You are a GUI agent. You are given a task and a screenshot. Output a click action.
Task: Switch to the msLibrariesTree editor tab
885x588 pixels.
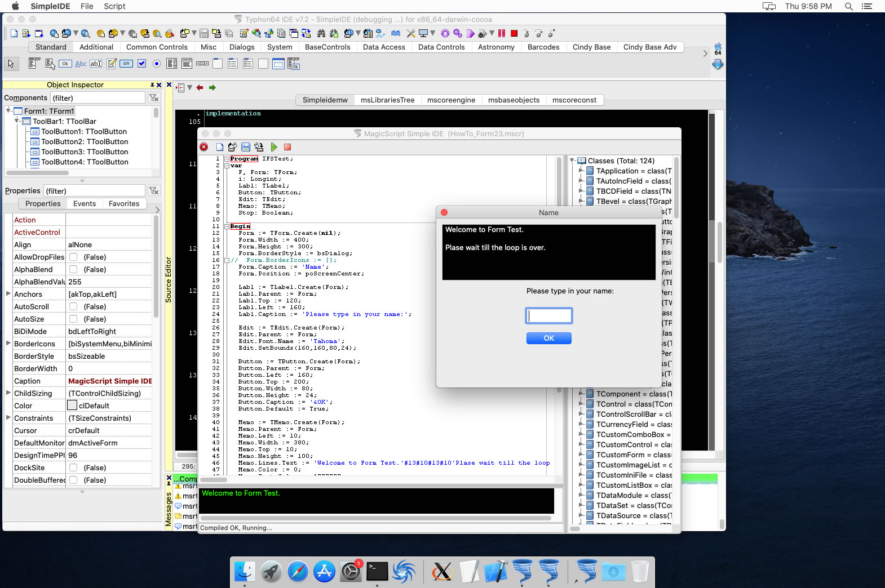(x=388, y=100)
